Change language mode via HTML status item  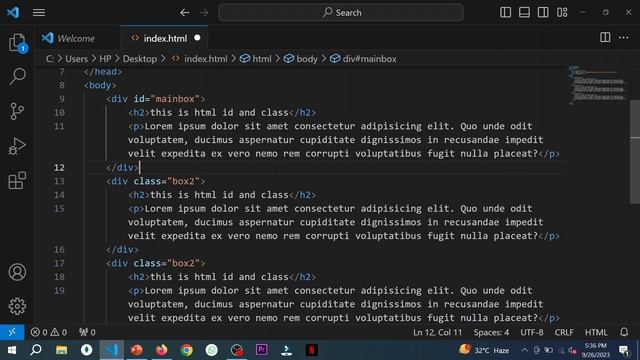(x=596, y=332)
